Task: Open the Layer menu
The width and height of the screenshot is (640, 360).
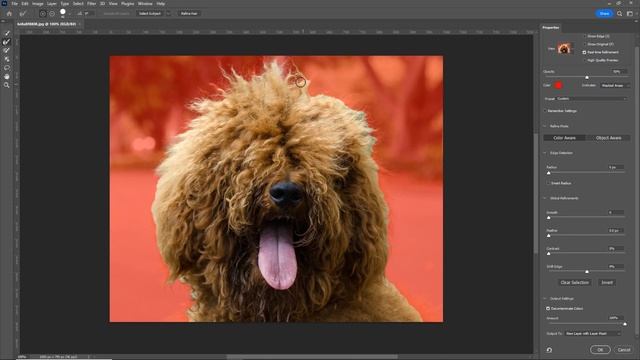Action: tap(52, 4)
